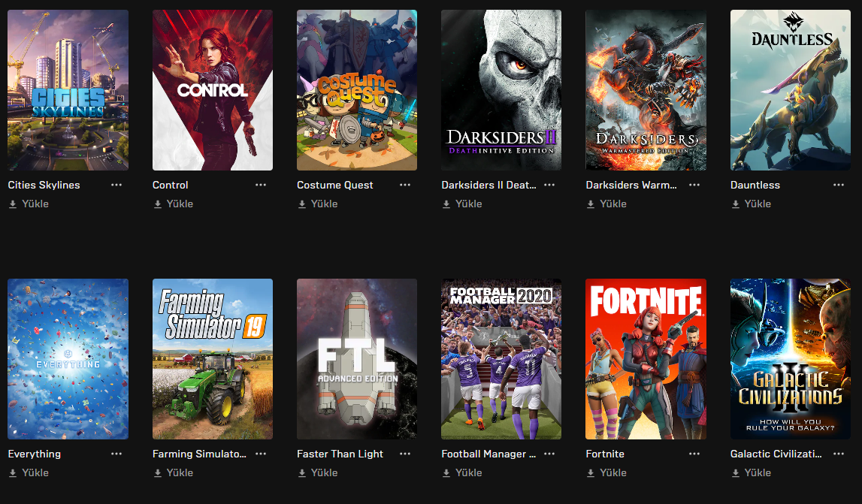Select the Dauntless game cover
This screenshot has width=862, height=504.
click(x=791, y=90)
